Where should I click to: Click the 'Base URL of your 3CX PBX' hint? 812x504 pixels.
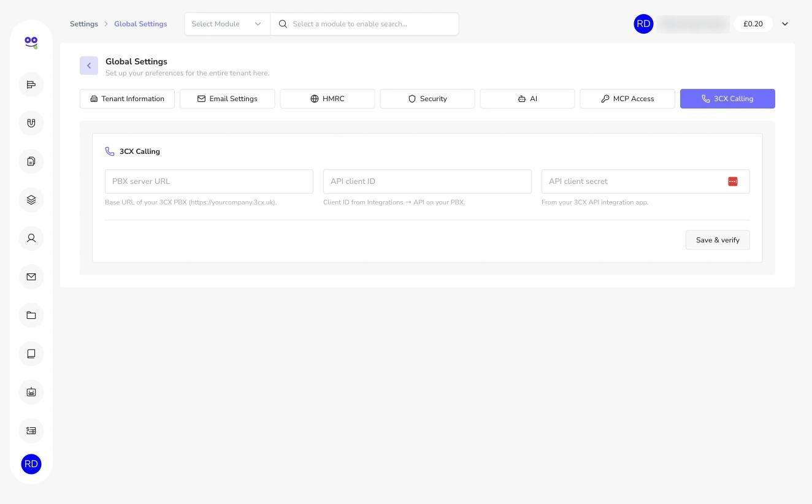click(191, 202)
